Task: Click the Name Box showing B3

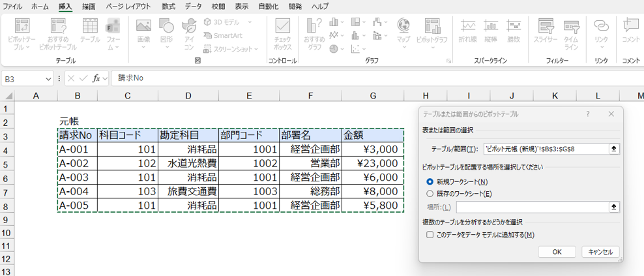Action: [24, 78]
